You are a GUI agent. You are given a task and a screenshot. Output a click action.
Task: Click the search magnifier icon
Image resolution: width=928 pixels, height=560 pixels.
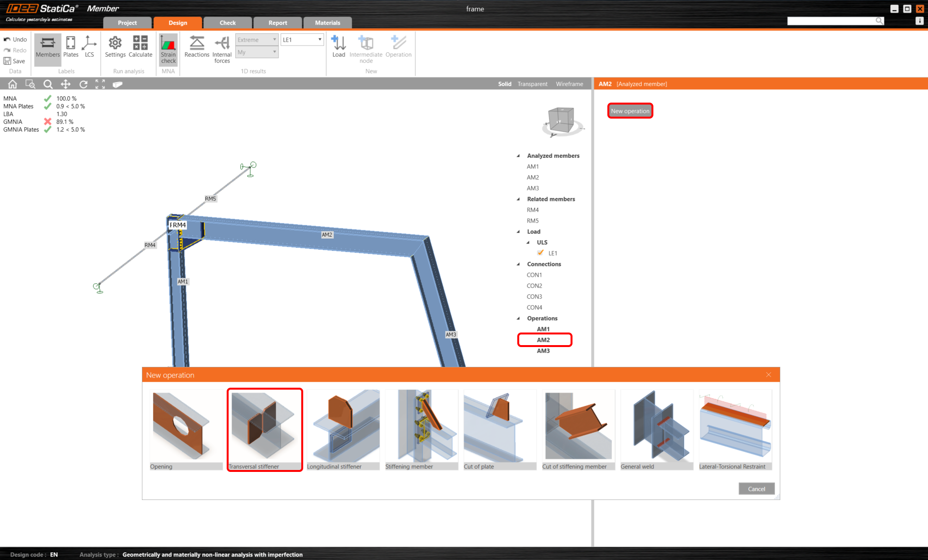pyautogui.click(x=879, y=21)
